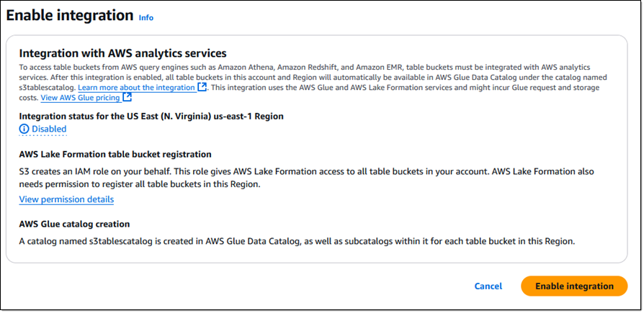
Task: Click AWS Lake Formation table bucket registration heading
Action: [115, 154]
